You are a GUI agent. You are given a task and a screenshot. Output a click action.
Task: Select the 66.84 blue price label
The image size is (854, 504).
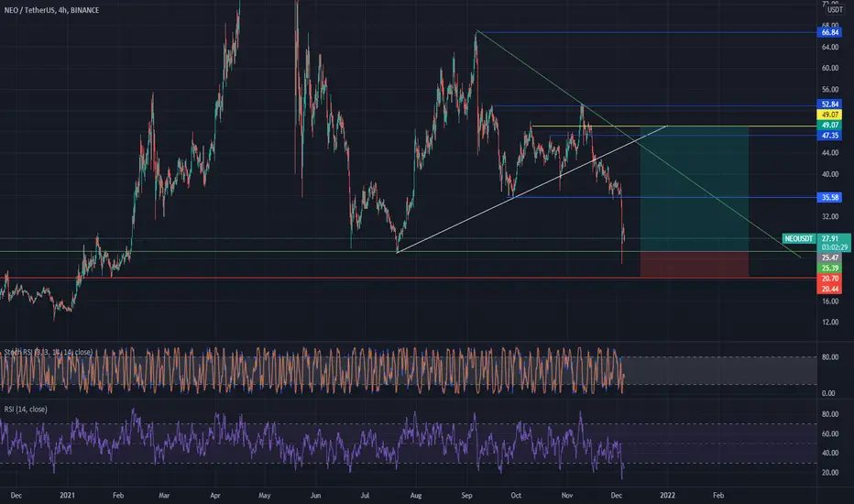tap(829, 33)
